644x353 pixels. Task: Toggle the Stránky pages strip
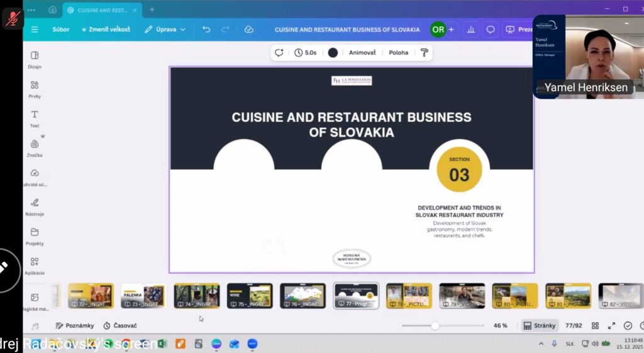(x=540, y=326)
